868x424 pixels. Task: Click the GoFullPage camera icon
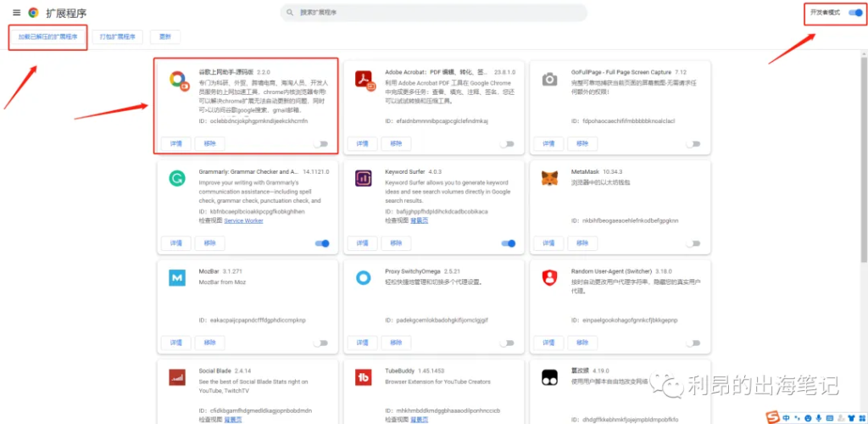click(549, 79)
